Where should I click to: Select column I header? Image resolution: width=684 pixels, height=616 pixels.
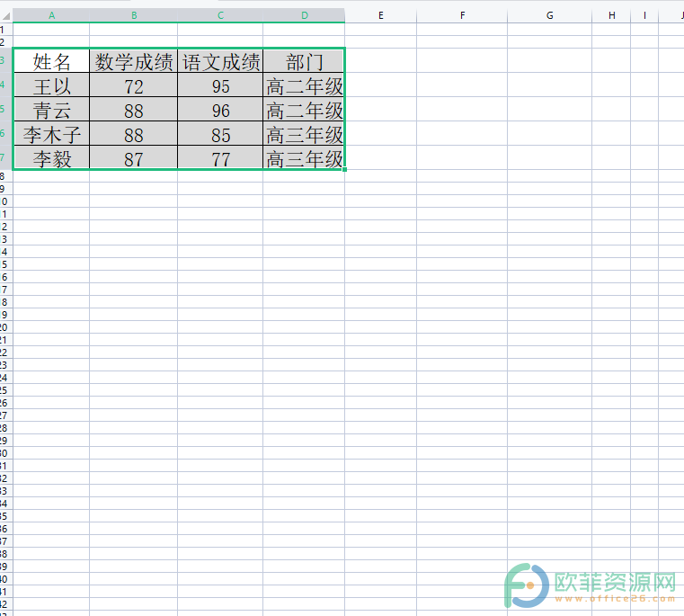click(x=644, y=15)
